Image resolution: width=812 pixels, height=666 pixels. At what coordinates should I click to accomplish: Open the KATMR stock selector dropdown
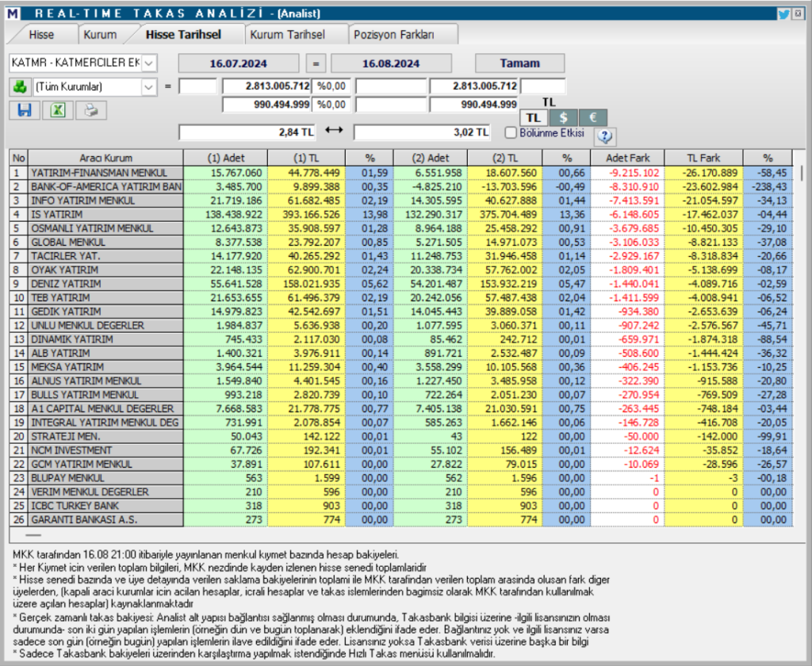click(79, 63)
